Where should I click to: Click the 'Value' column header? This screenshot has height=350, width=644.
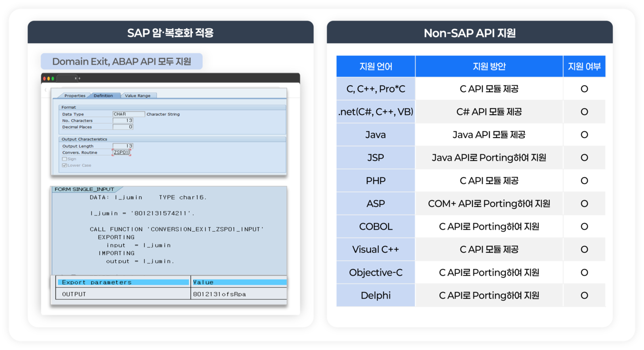tap(239, 283)
